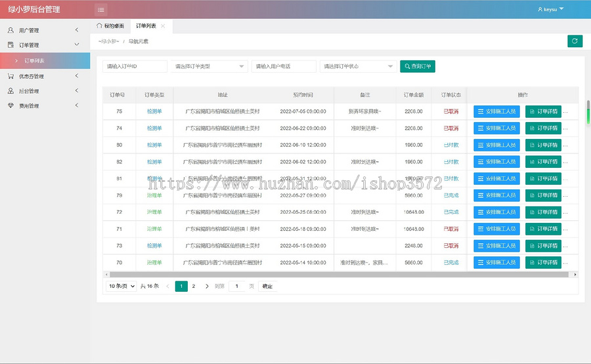Click 治理单 type in order 79 row
Image resolution: width=591 pixels, height=364 pixels.
pos(154,195)
